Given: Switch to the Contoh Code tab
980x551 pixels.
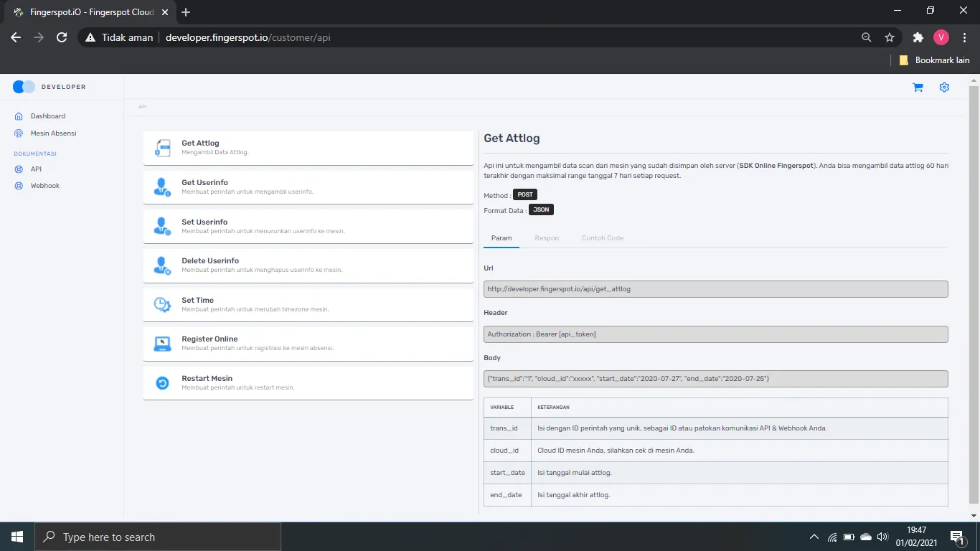Looking at the screenshot, I should 603,238.
